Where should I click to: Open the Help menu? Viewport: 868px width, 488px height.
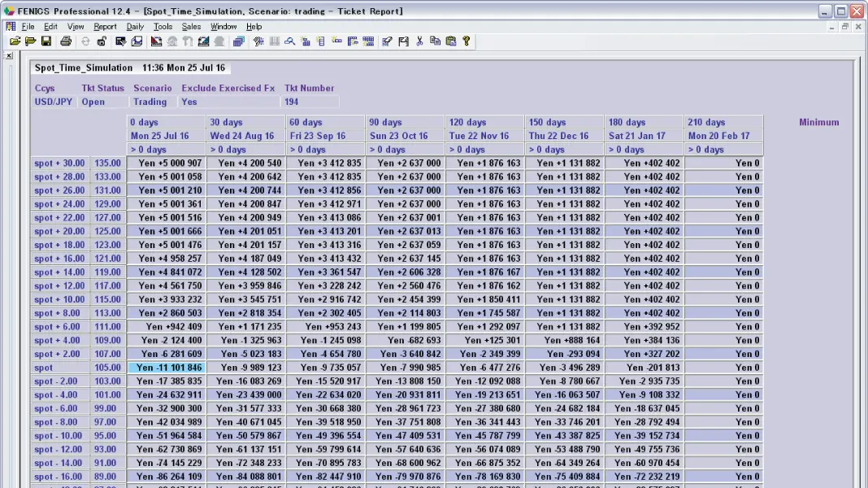click(x=254, y=27)
